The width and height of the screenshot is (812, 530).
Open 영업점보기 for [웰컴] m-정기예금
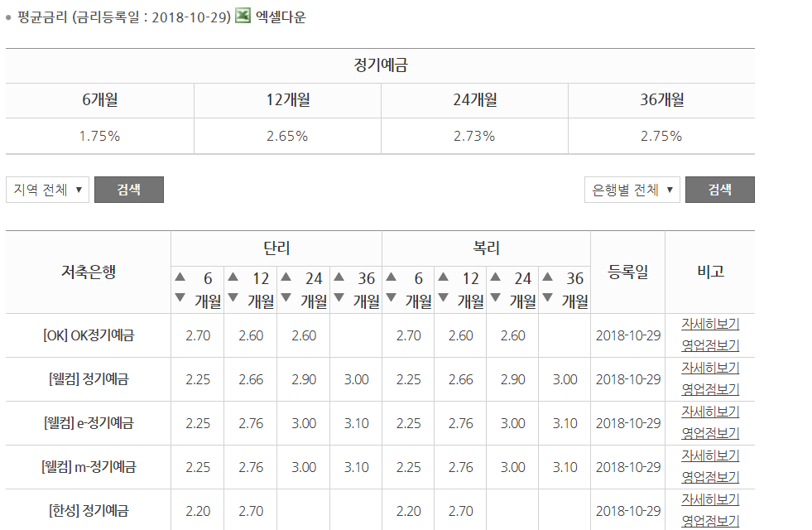pyautogui.click(x=710, y=477)
